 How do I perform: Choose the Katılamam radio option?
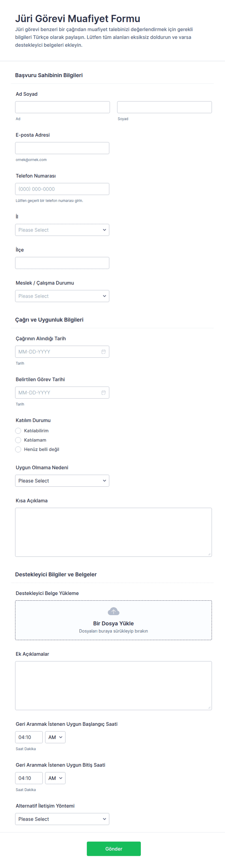[x=18, y=440]
